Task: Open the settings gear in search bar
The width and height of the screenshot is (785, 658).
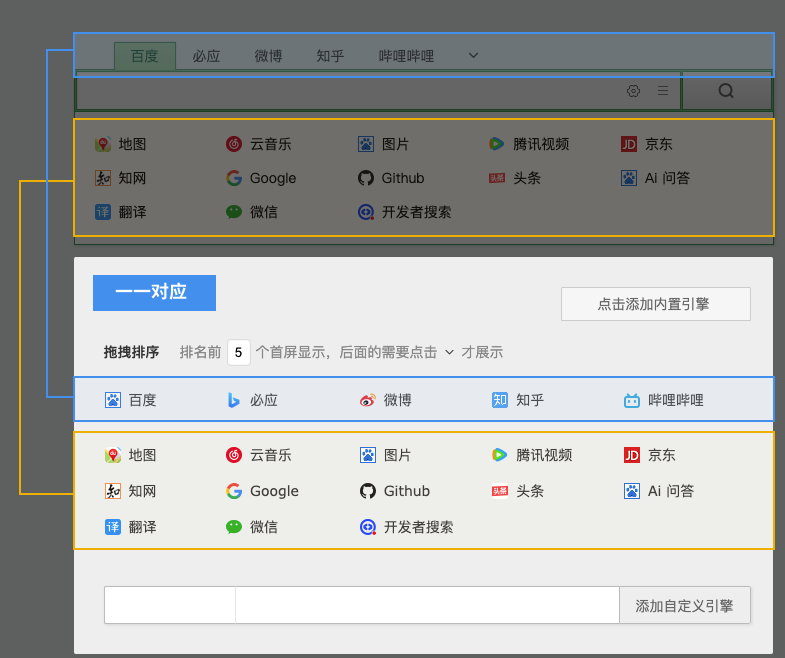Action: pos(633,91)
